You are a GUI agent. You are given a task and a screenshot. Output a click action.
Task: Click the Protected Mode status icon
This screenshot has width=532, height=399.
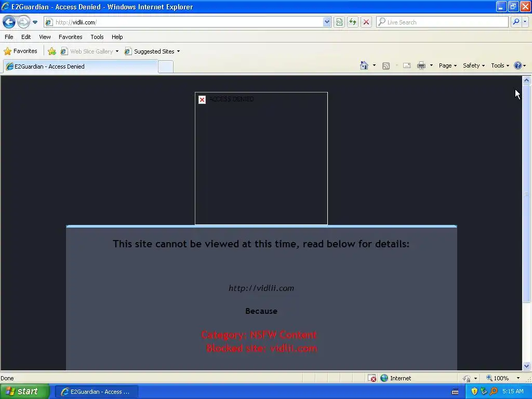click(467, 378)
